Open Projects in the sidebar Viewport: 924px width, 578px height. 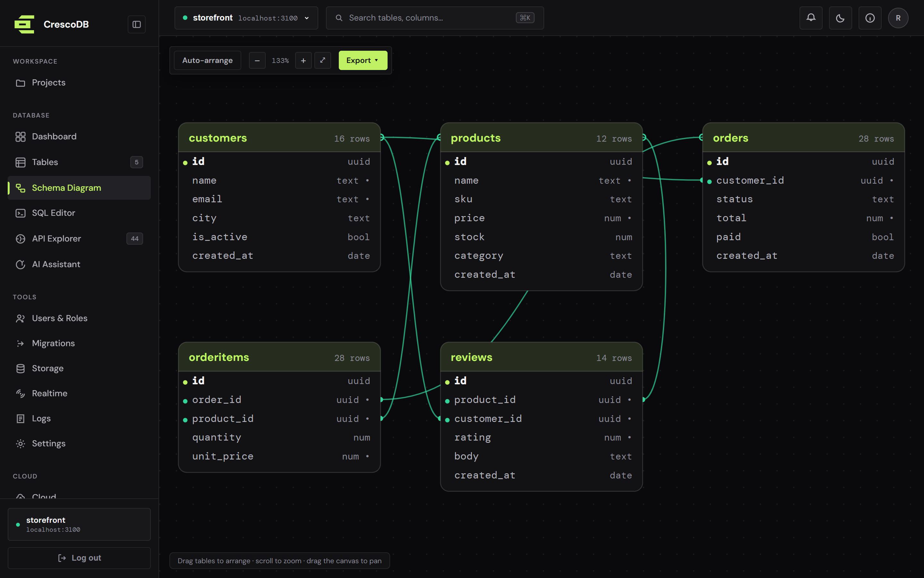pos(79,83)
